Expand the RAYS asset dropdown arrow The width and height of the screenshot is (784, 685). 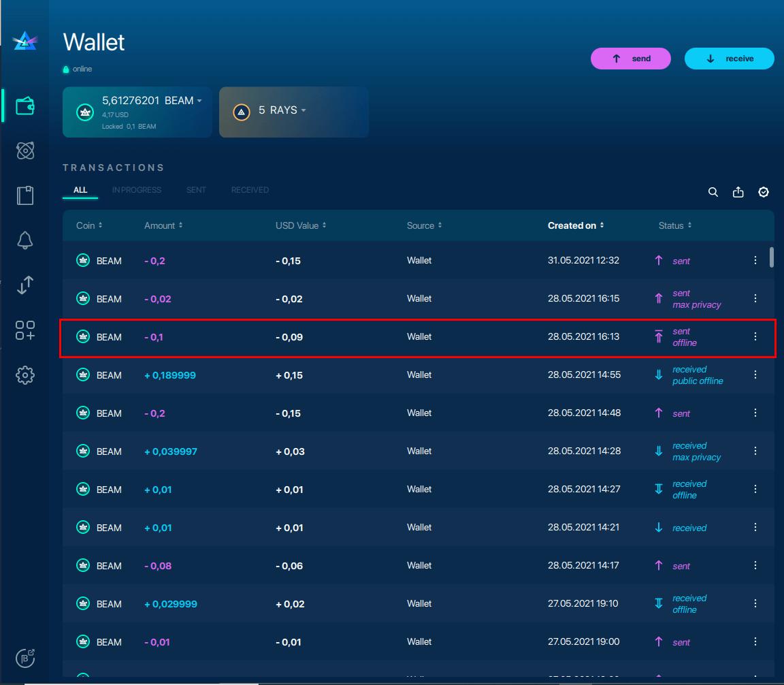[304, 110]
